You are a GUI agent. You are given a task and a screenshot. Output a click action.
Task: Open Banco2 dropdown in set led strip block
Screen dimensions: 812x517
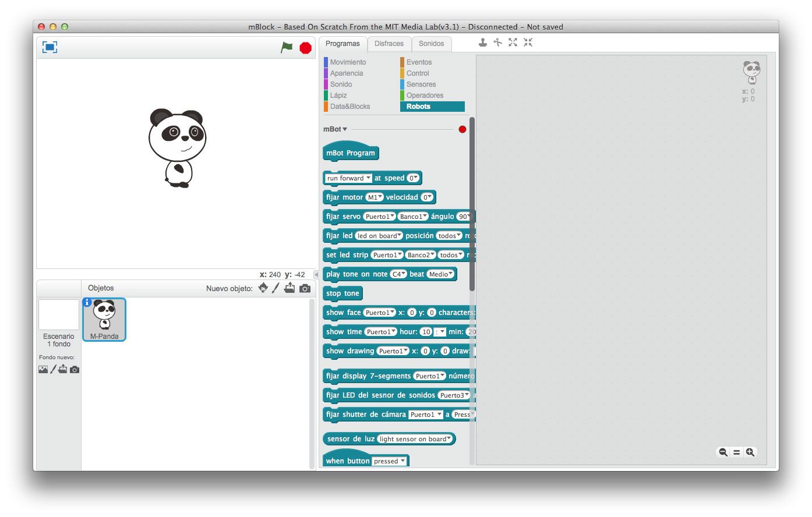click(x=421, y=255)
